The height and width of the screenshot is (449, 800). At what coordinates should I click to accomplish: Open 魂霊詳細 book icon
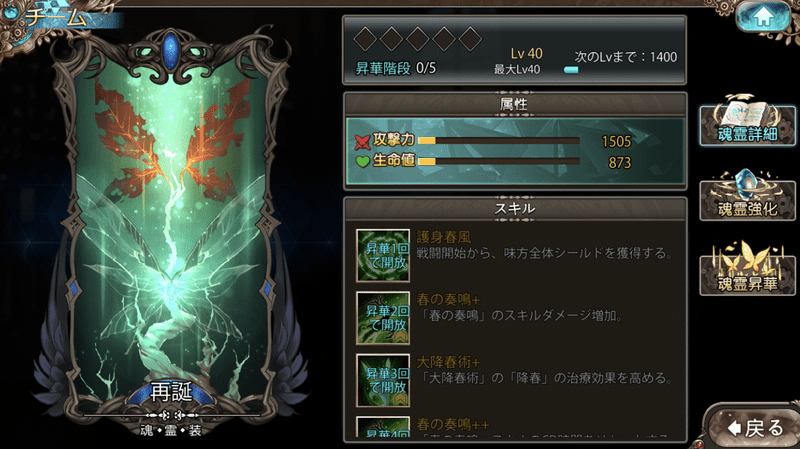pos(747,121)
